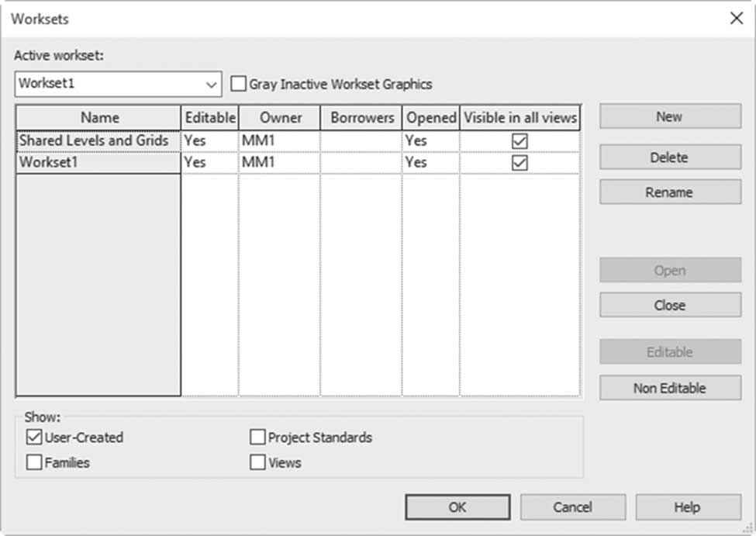
Task: Click the Close workset button
Action: coord(670,305)
